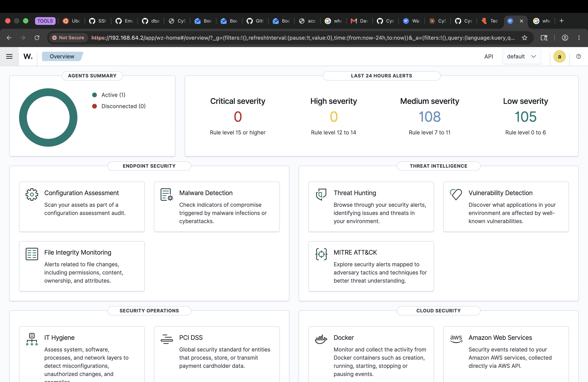Open the hamburger navigation menu

[9, 56]
